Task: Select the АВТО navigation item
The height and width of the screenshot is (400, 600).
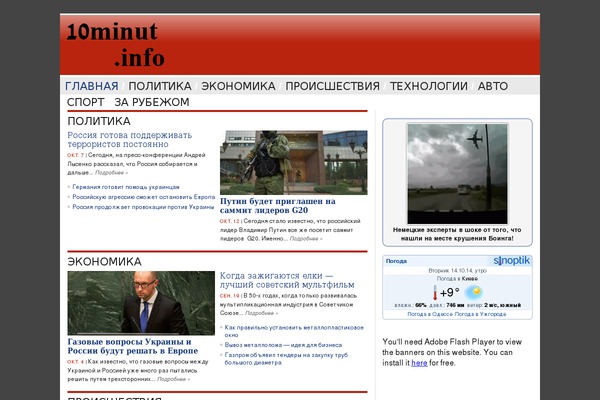Action: [x=493, y=86]
